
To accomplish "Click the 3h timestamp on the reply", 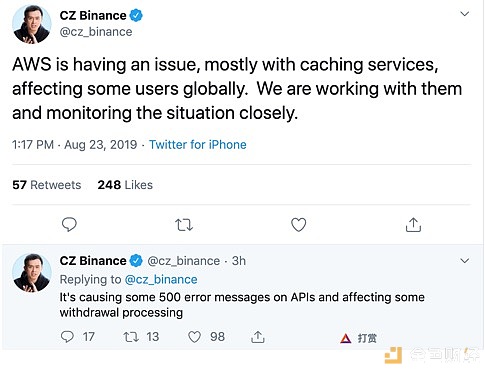I will 239,261.
